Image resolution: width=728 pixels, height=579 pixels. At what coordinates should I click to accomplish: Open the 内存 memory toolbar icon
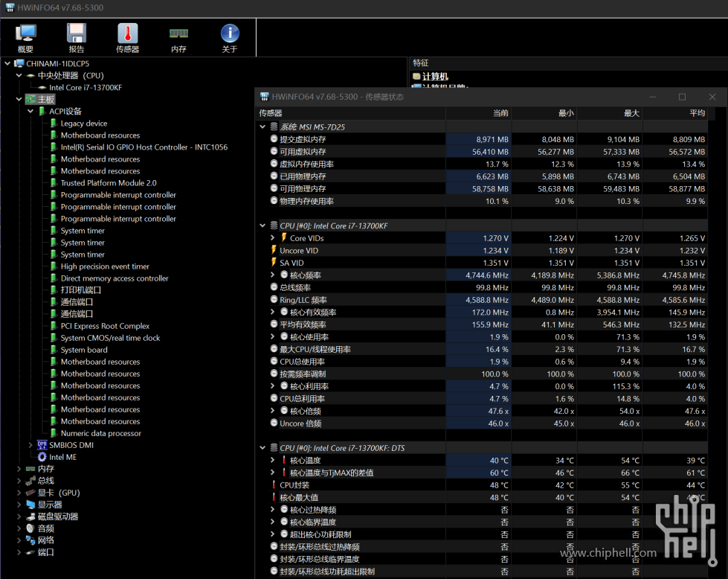[x=178, y=33]
